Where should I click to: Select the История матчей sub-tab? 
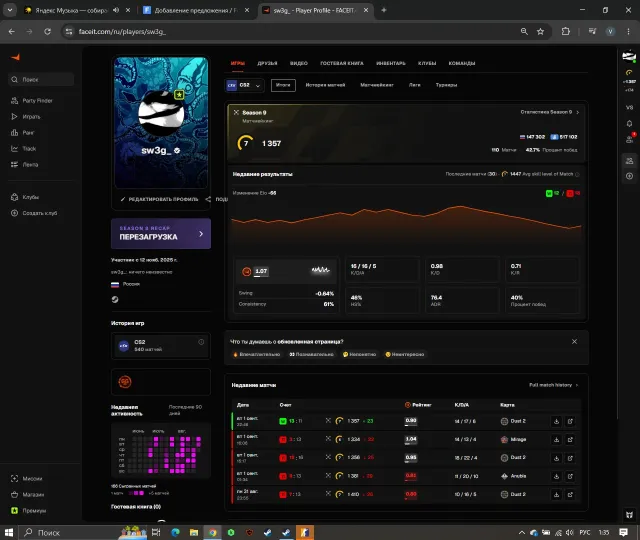325,85
